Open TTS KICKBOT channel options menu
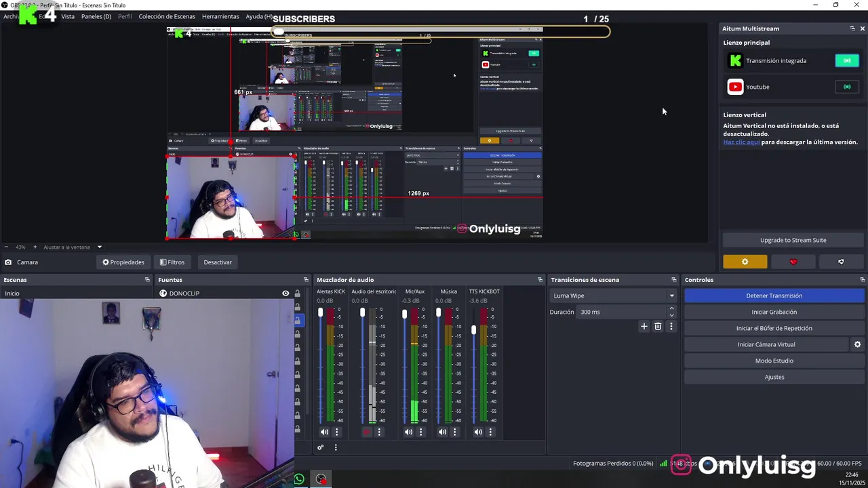 tap(490, 432)
